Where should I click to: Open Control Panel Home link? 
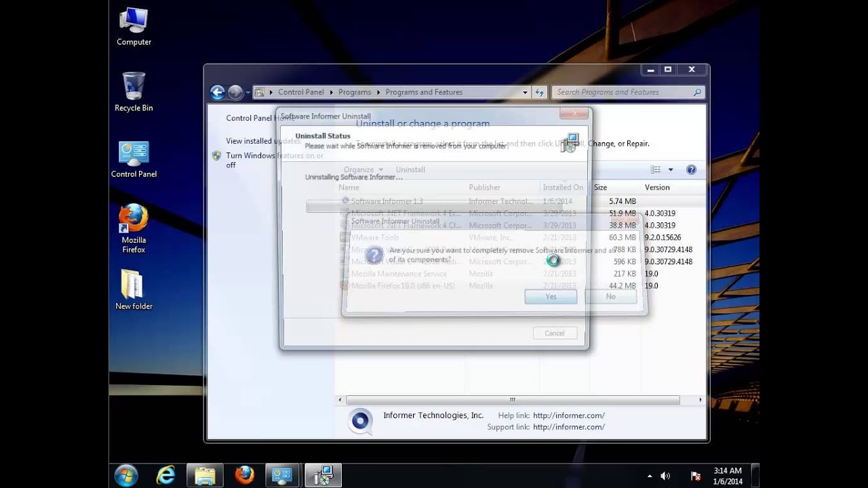pyautogui.click(x=260, y=118)
